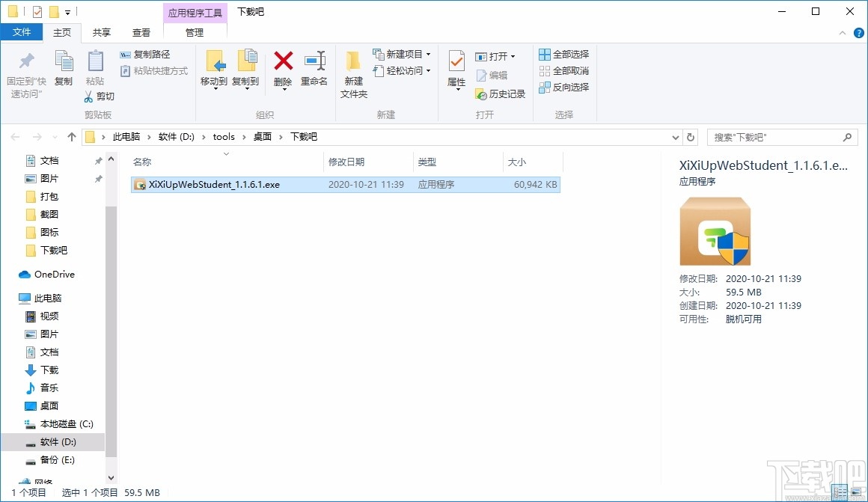Open 下载 folder in sidebar

click(x=49, y=370)
